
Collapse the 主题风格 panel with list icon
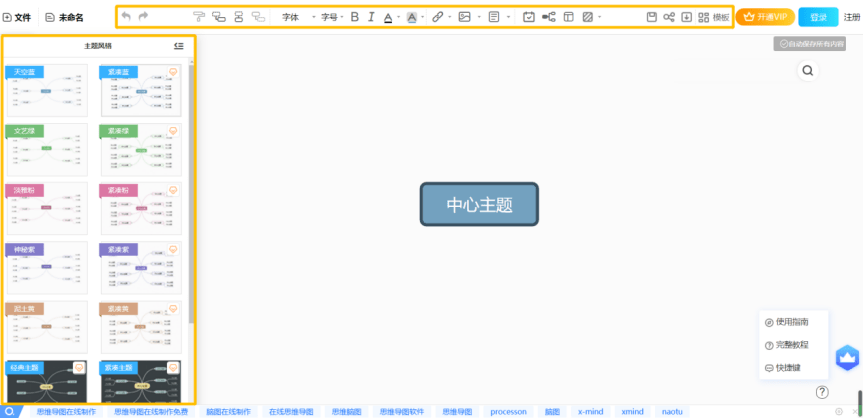coord(178,46)
